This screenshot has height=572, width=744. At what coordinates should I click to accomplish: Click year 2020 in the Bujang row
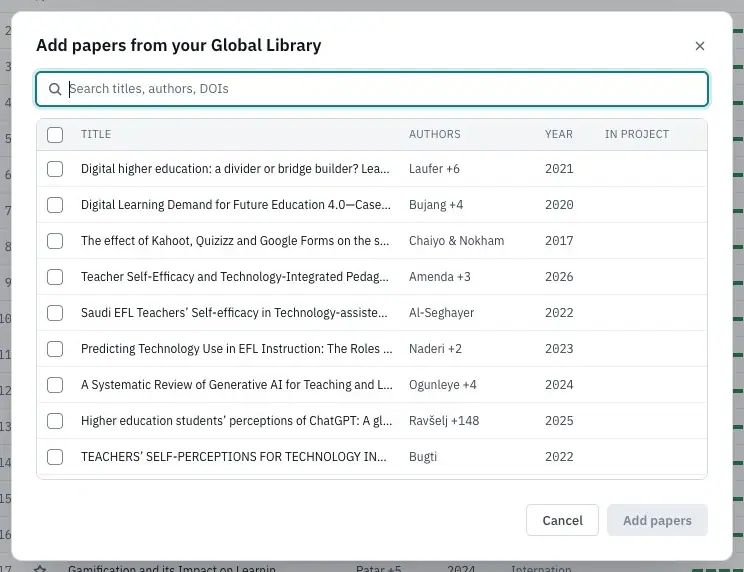(559, 205)
